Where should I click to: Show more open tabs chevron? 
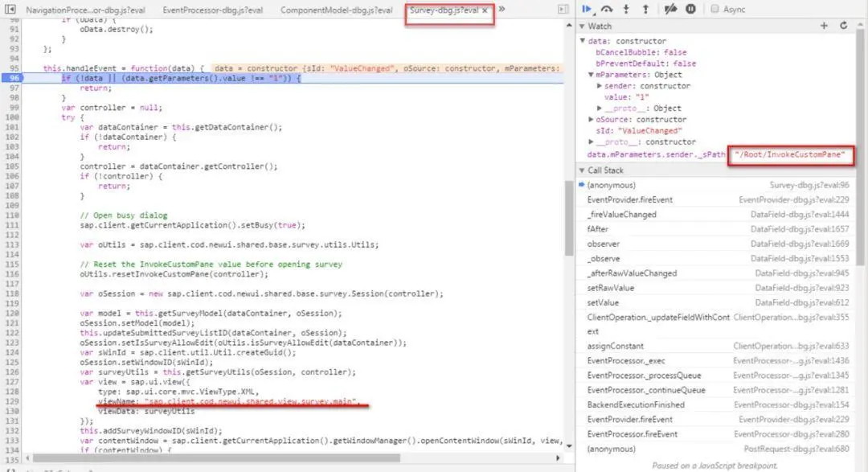pos(502,9)
